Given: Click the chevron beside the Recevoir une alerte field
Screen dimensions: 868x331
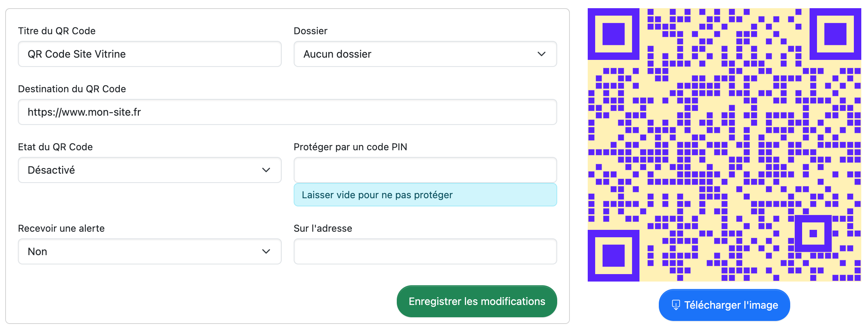Looking at the screenshot, I should point(266,251).
